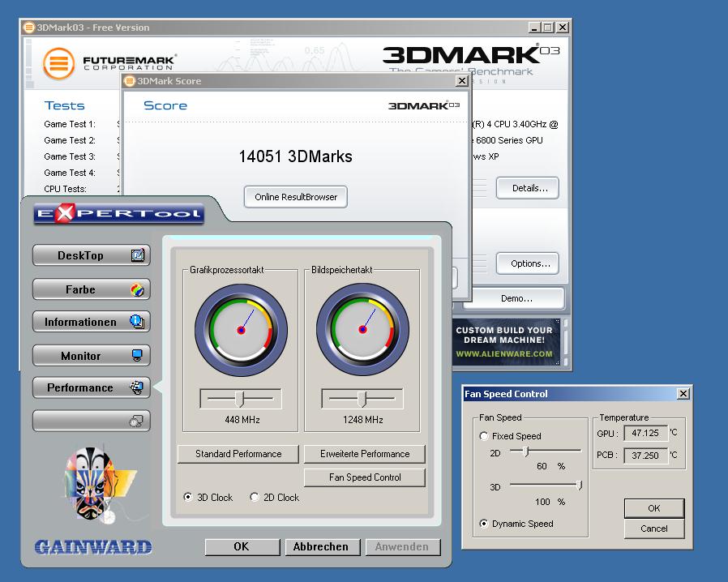Click the Grafikprozessortakt gauge dial

coord(241,330)
